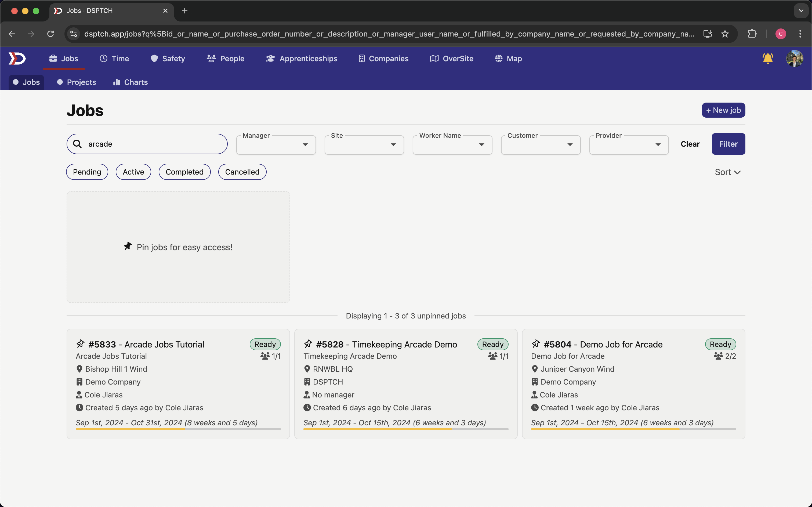This screenshot has width=812, height=507.
Task: Click the install app icon in address bar
Action: (707, 34)
